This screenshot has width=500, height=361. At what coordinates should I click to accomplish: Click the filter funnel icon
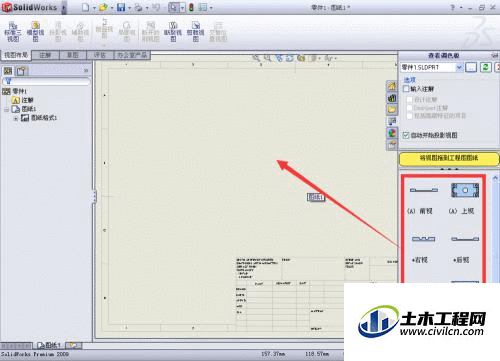(9, 81)
